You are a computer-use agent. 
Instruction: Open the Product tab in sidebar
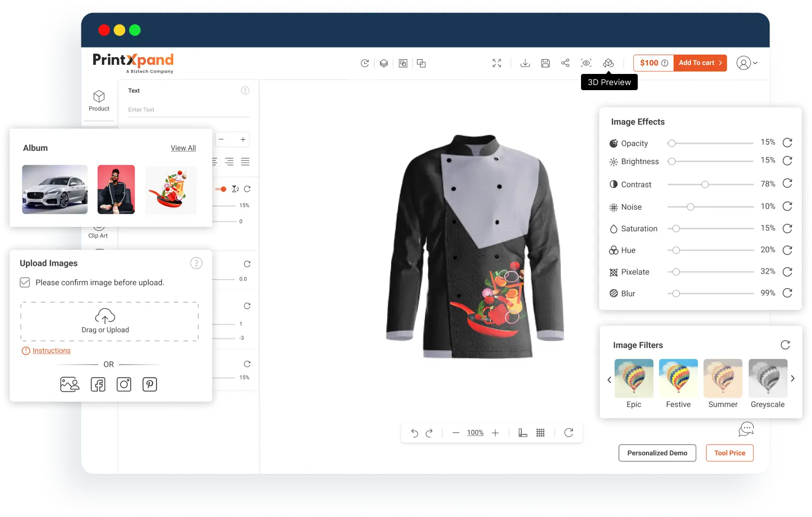99,101
